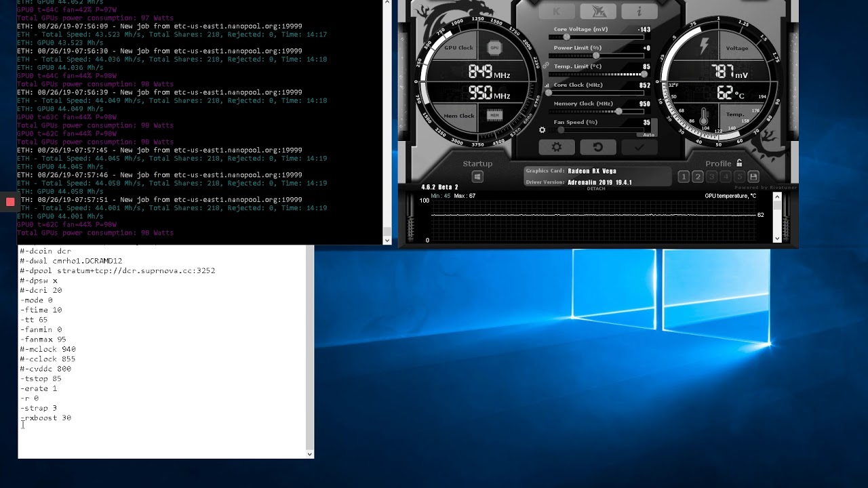Image resolution: width=868 pixels, height=488 pixels.
Task: Click the K button in Afterburner
Action: tap(557, 12)
